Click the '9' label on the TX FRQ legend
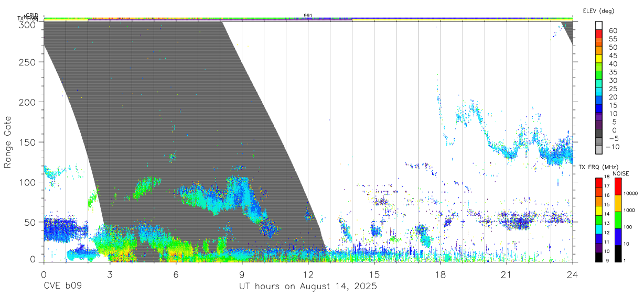This screenshot has width=644, height=297. tap(606, 260)
